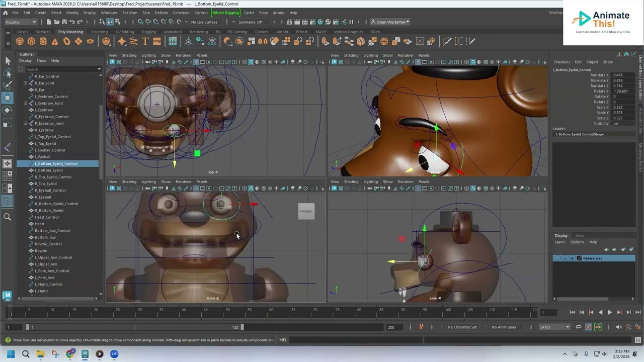
Task: Toggle R type box of References layer
Action: click(x=573, y=258)
